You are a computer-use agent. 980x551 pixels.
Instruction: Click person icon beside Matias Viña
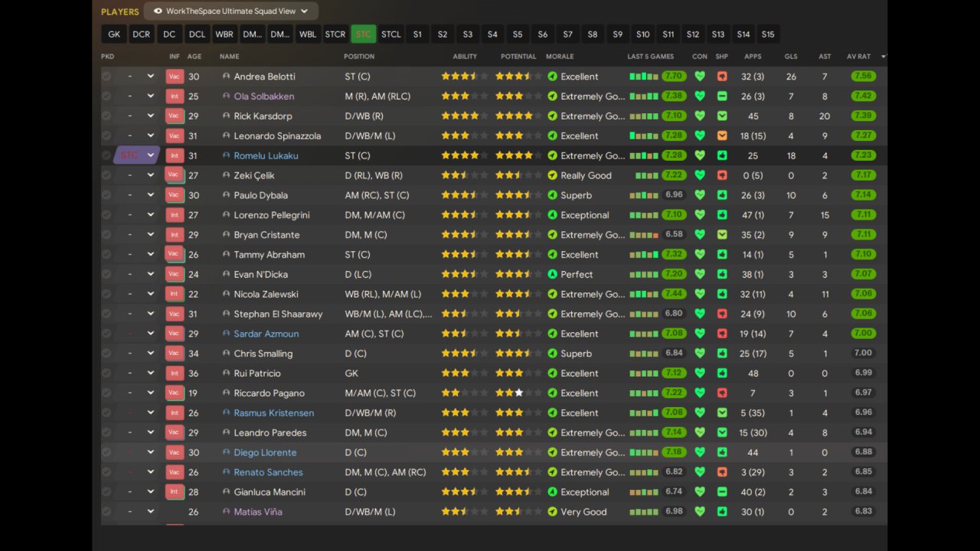(x=226, y=512)
